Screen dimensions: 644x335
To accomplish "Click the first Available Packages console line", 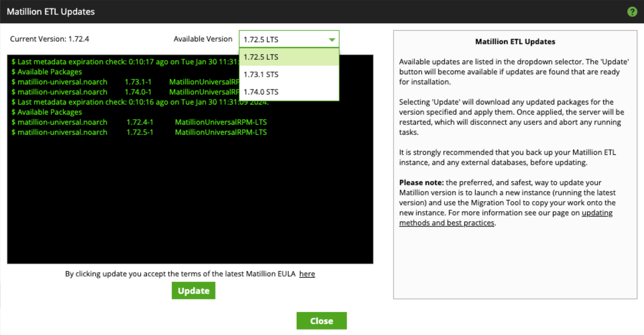I will (x=47, y=72).
